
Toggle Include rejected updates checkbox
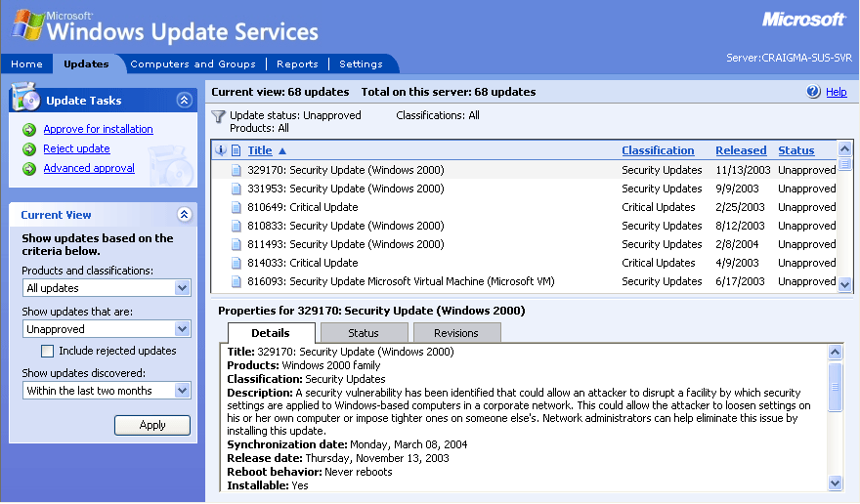[48, 351]
